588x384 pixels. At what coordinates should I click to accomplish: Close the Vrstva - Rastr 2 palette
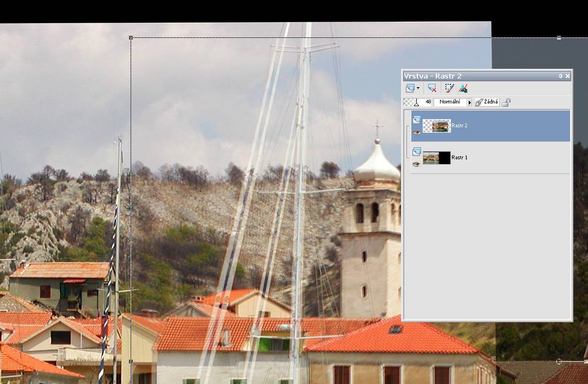click(x=568, y=76)
